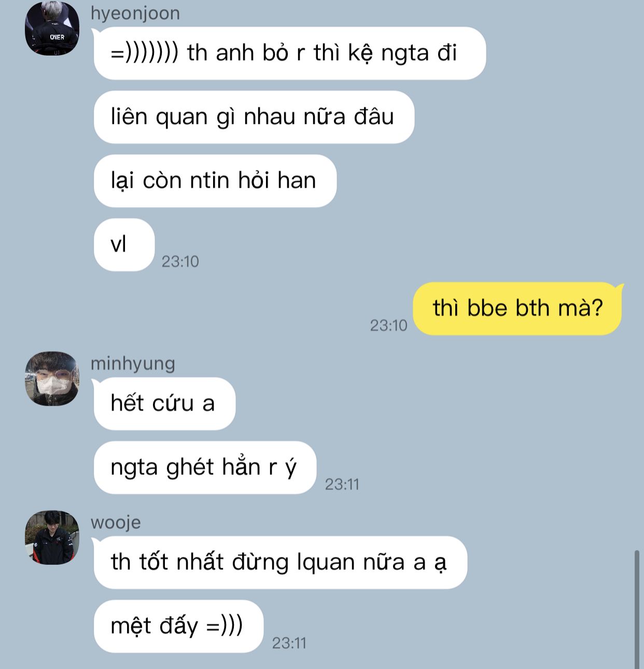This screenshot has height=669, width=644.
Task: Tap the "hết cứu a" message bubble
Action: (164, 403)
